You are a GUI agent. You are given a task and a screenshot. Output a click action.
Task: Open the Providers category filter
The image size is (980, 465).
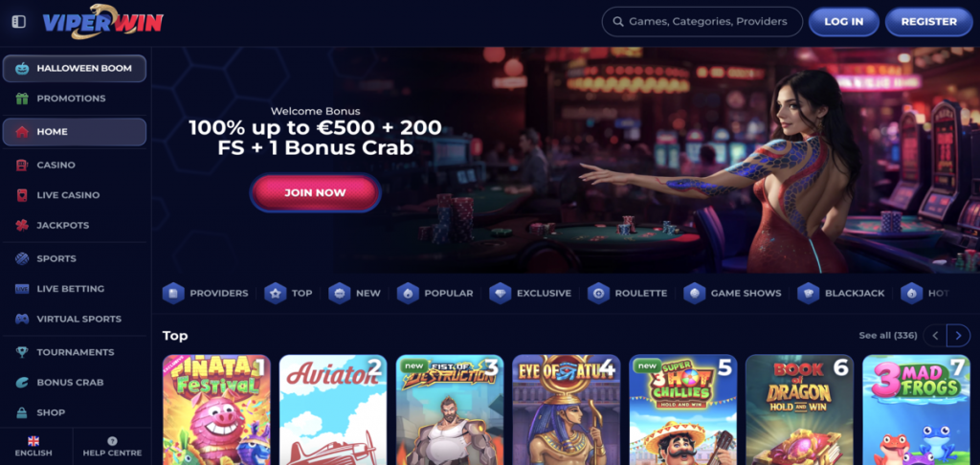[x=206, y=293]
